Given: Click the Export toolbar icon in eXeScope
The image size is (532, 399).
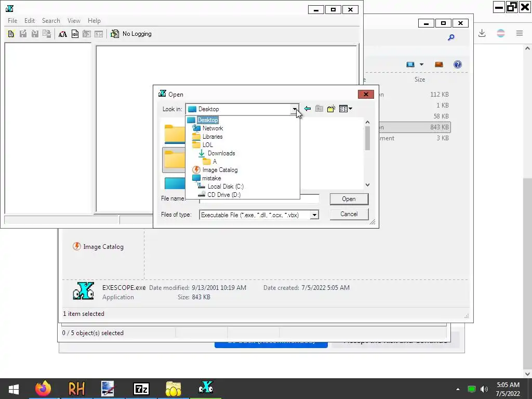Looking at the screenshot, I should (23, 34).
